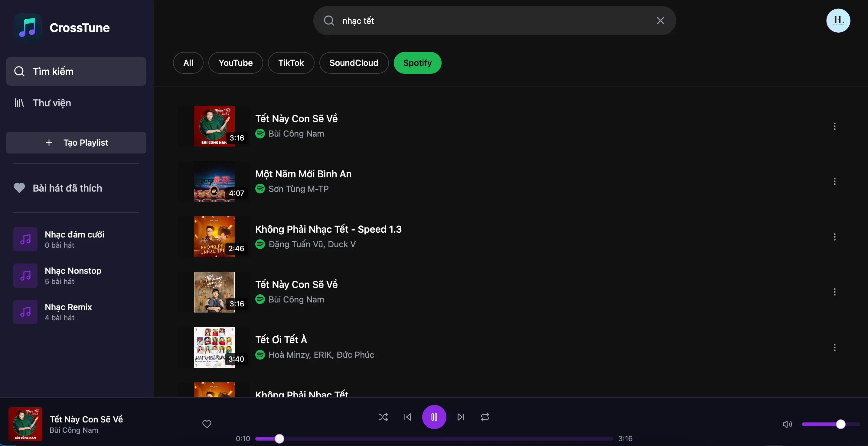
Task: Play Tết Ơi Tết À thumbnail
Action: (214, 347)
